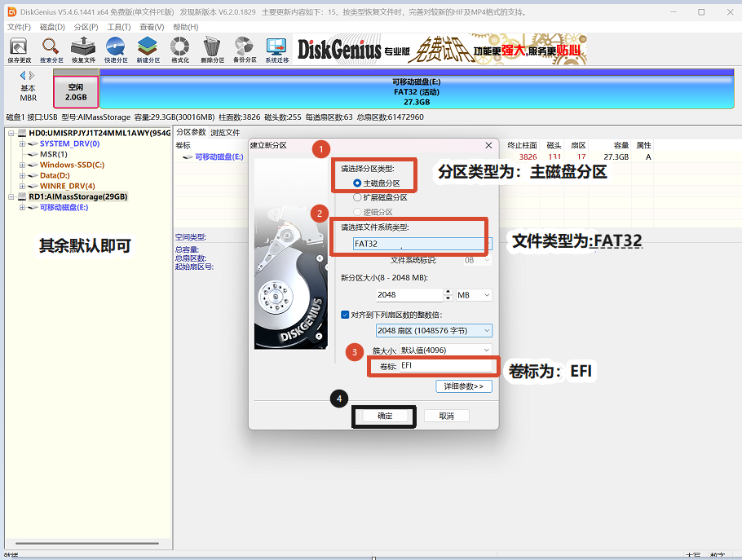
Task: Go to the next disk with right arrow
Action: [x=32, y=75]
